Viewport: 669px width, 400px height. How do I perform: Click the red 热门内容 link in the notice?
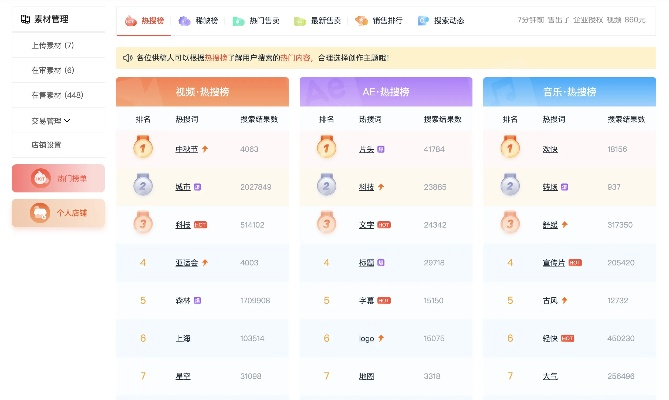(x=295, y=58)
